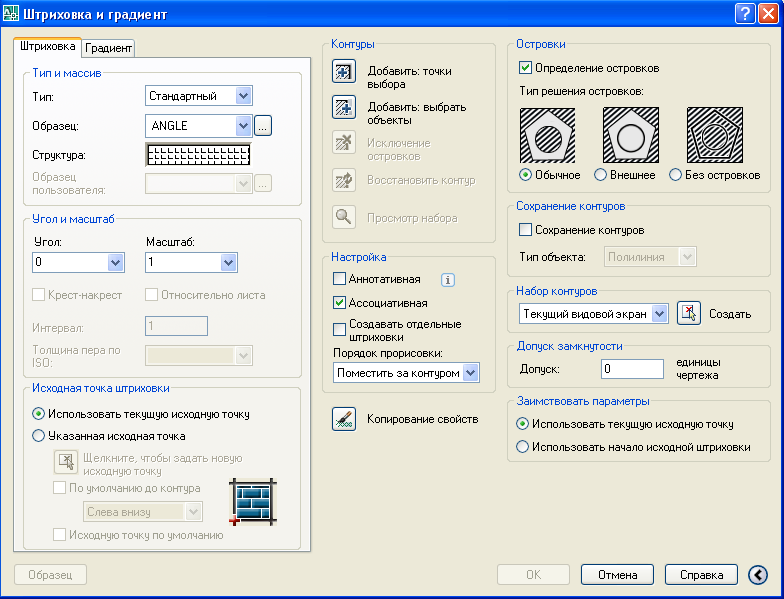Select 'Обычное' radio button
Viewport: 784px width, 599px height.
tap(525, 175)
